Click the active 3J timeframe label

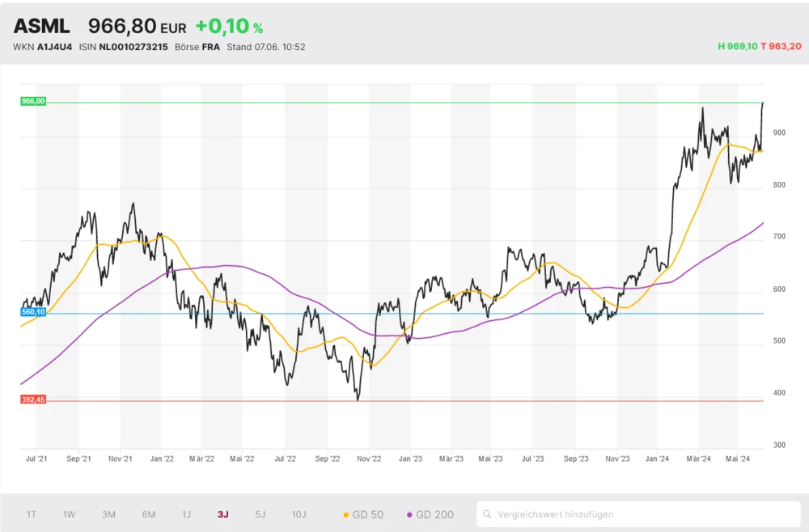coord(223,513)
